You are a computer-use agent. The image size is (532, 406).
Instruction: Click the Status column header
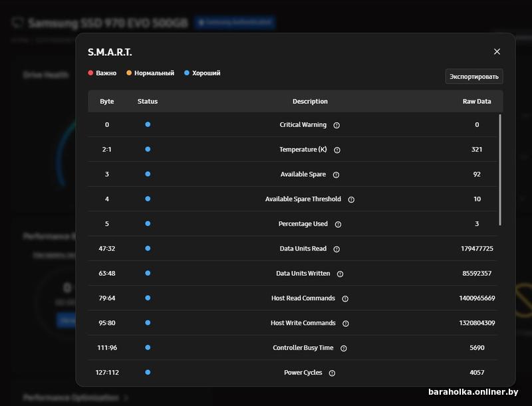click(148, 101)
